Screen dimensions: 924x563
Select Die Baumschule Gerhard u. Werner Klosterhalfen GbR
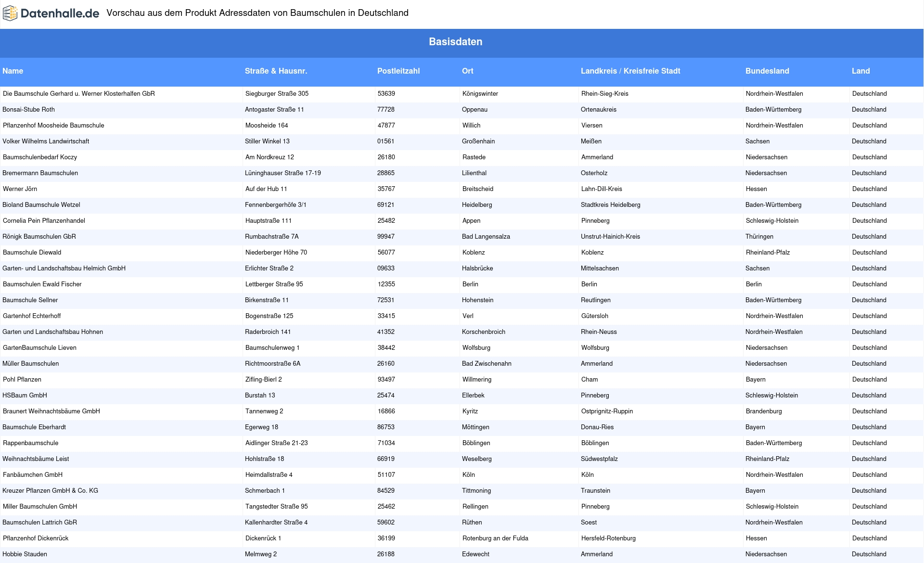[x=79, y=94]
